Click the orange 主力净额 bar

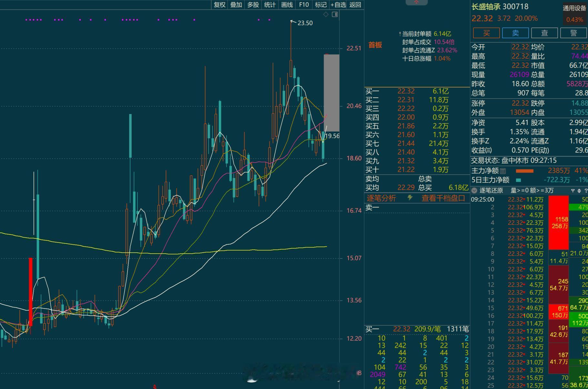[524, 171]
